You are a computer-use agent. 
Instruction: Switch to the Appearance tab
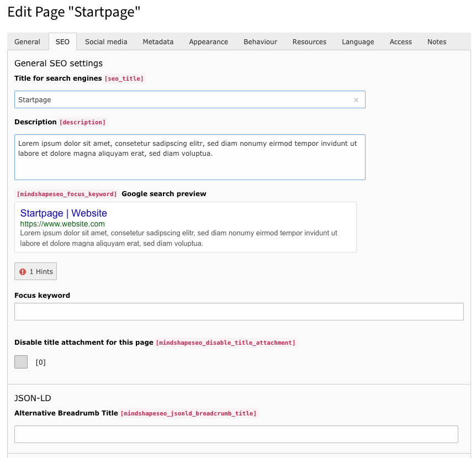(x=208, y=41)
